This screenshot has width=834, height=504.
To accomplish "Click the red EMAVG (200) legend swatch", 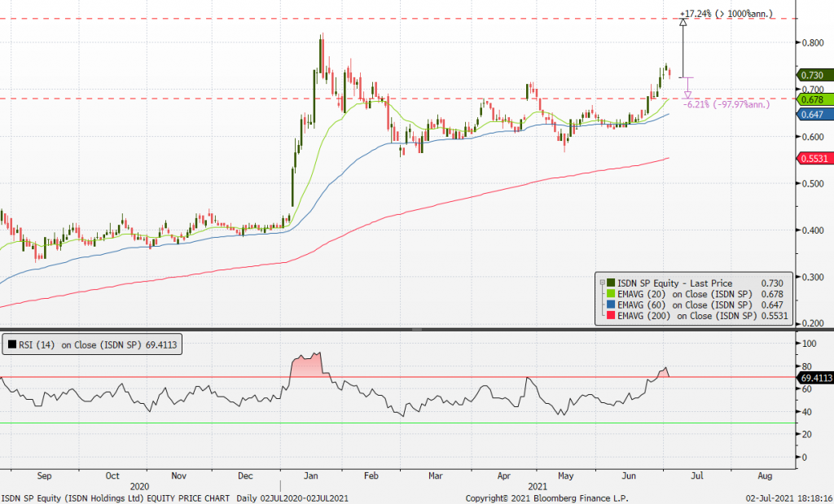I will click(611, 315).
